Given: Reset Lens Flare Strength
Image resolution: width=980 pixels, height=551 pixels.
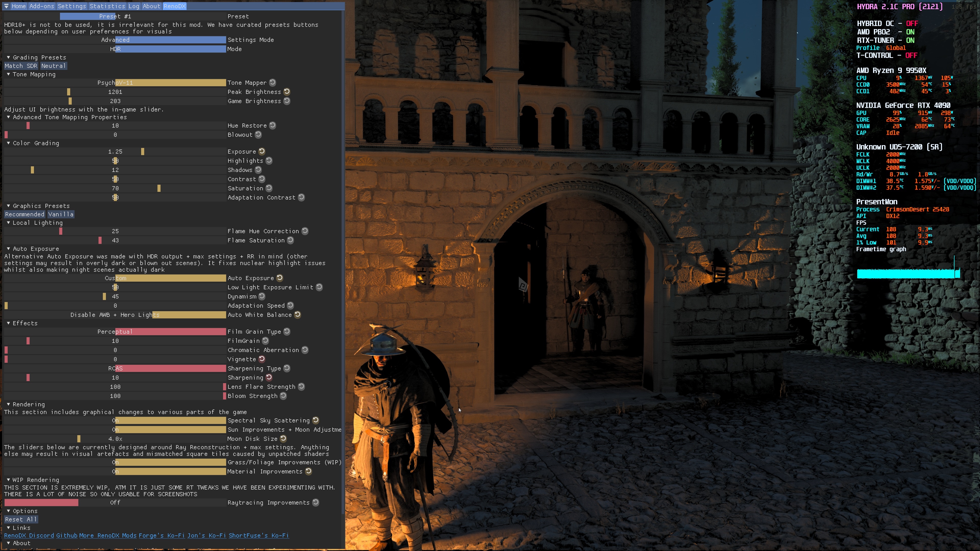Looking at the screenshot, I should (301, 387).
